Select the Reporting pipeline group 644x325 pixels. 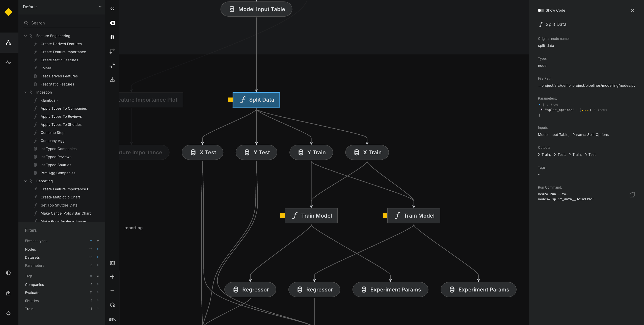pos(45,181)
